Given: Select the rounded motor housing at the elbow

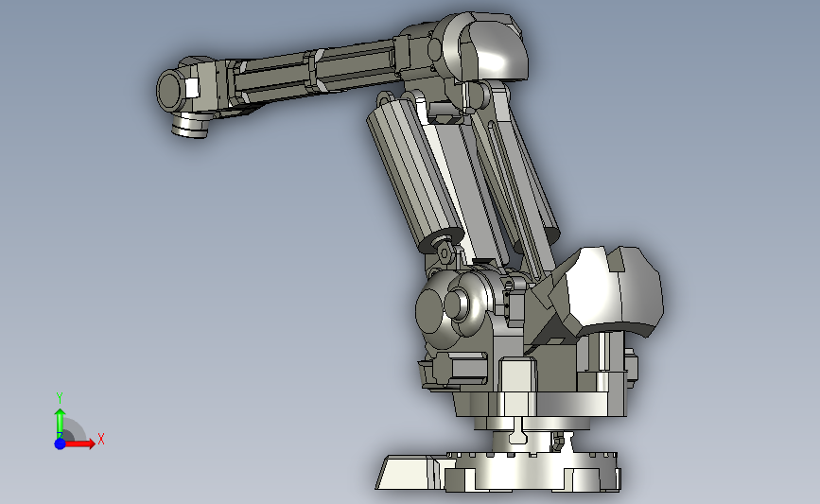Looking at the screenshot, I should click(485, 47).
